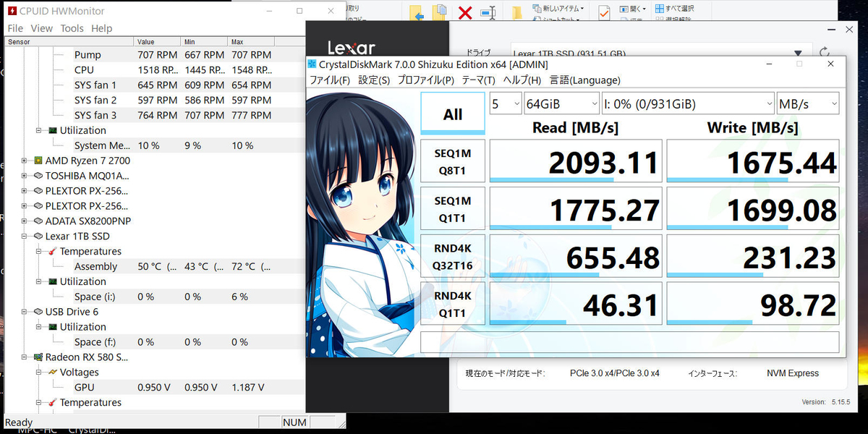Screen dimensions: 868x434
Task: Click すべて選択 in the Explorer ribbon
Action: tap(674, 8)
